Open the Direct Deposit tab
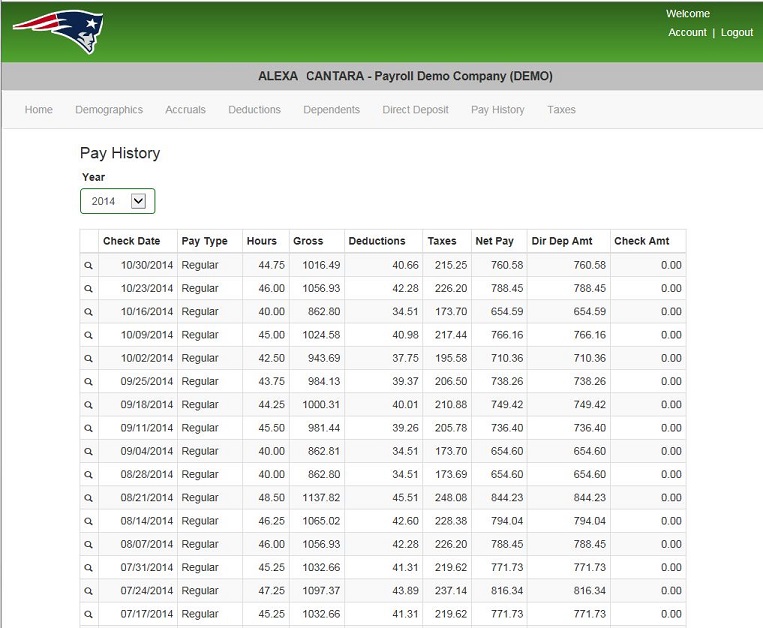Screen dimensions: 763x628 click(x=415, y=110)
